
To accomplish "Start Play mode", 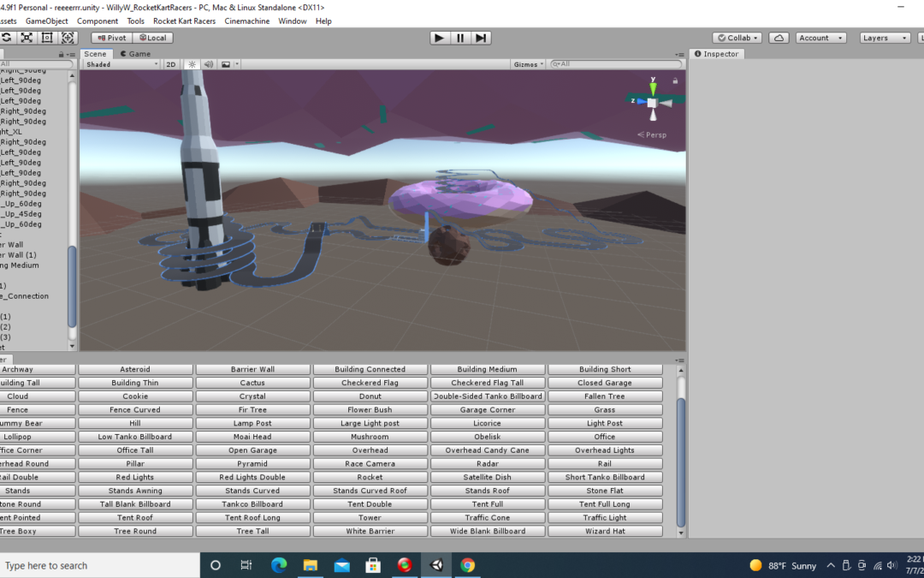I will pyautogui.click(x=439, y=38).
